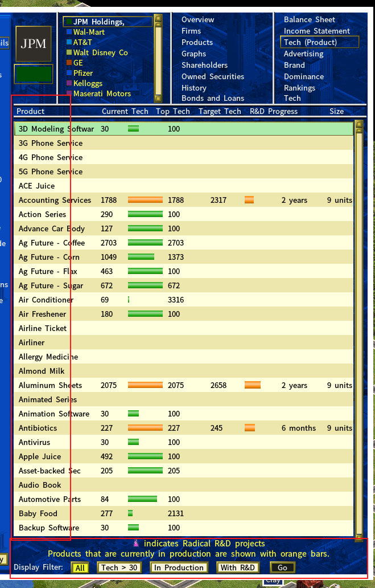Select Wal-Mart in company list
This screenshot has width=375, height=588.
(x=89, y=32)
